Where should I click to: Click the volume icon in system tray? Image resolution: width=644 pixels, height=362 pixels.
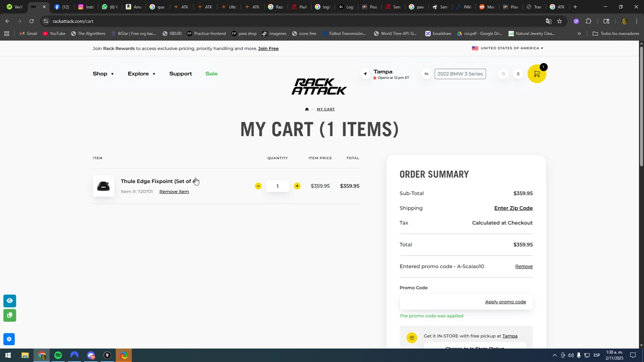[x=571, y=356]
